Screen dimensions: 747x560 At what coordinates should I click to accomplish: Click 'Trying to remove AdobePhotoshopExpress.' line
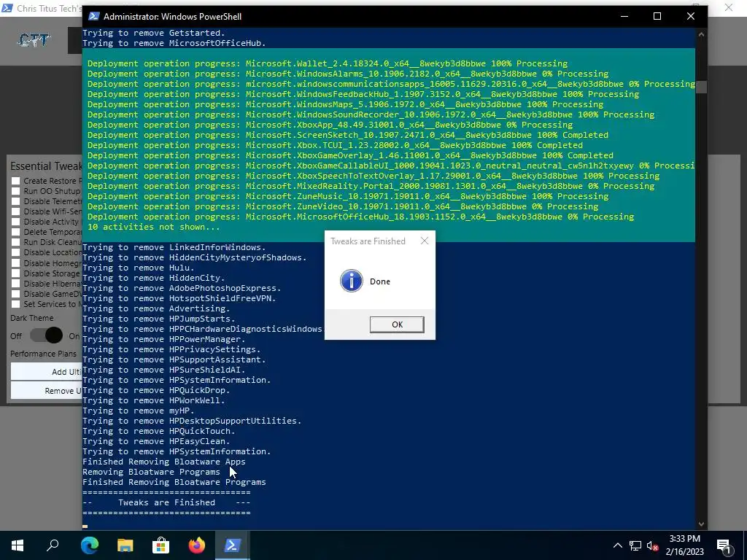click(182, 288)
